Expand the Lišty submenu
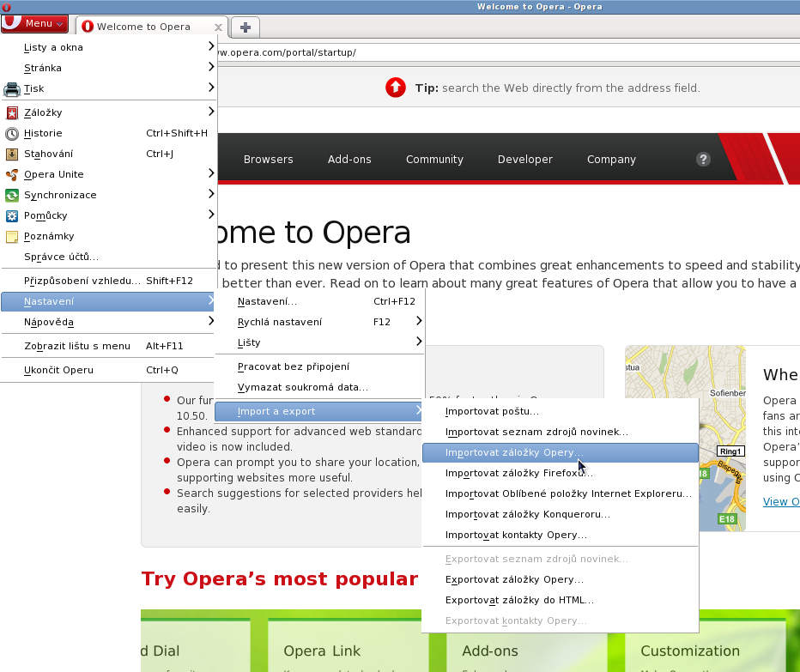This screenshot has width=800, height=672. [320, 342]
